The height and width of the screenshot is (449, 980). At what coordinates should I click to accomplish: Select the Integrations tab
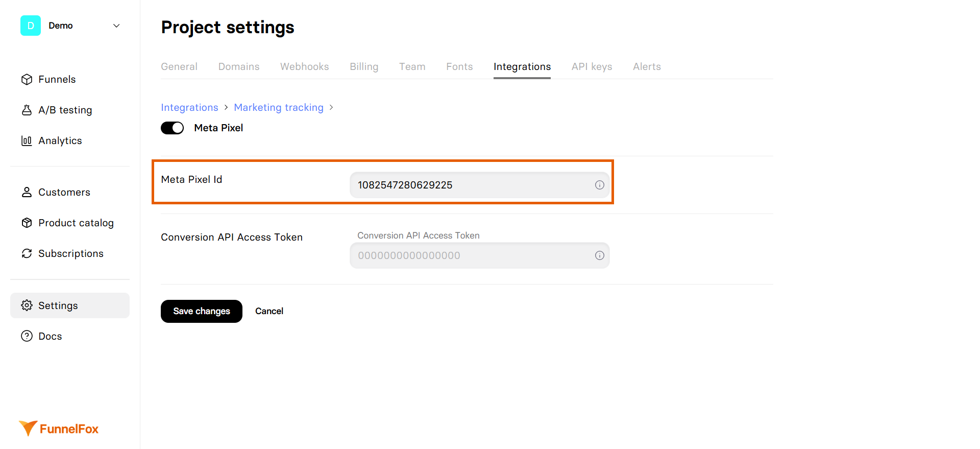click(x=522, y=66)
